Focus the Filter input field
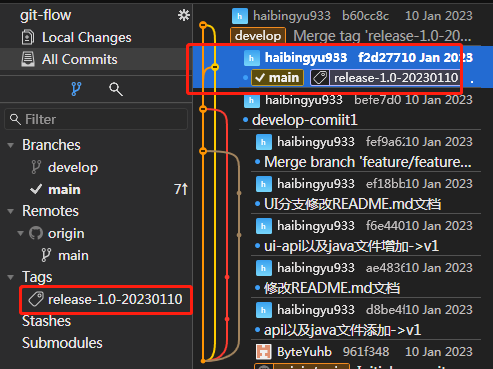This screenshot has width=493, height=369. (x=96, y=119)
